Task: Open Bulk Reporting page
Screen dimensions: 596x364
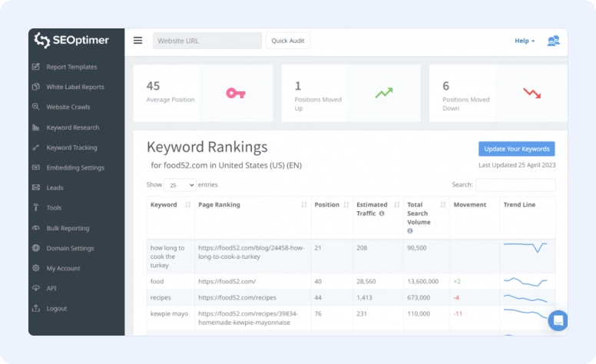Action: pyautogui.click(x=68, y=228)
